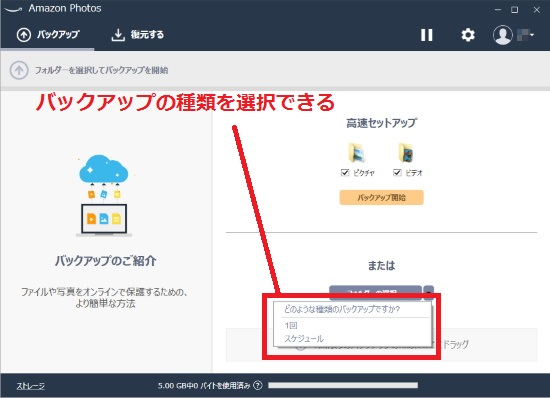Click フォルダーを選択してバックアップを開始 text

(101, 70)
